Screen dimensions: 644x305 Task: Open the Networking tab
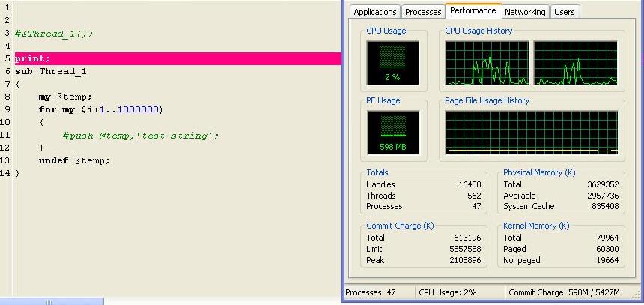click(x=525, y=12)
